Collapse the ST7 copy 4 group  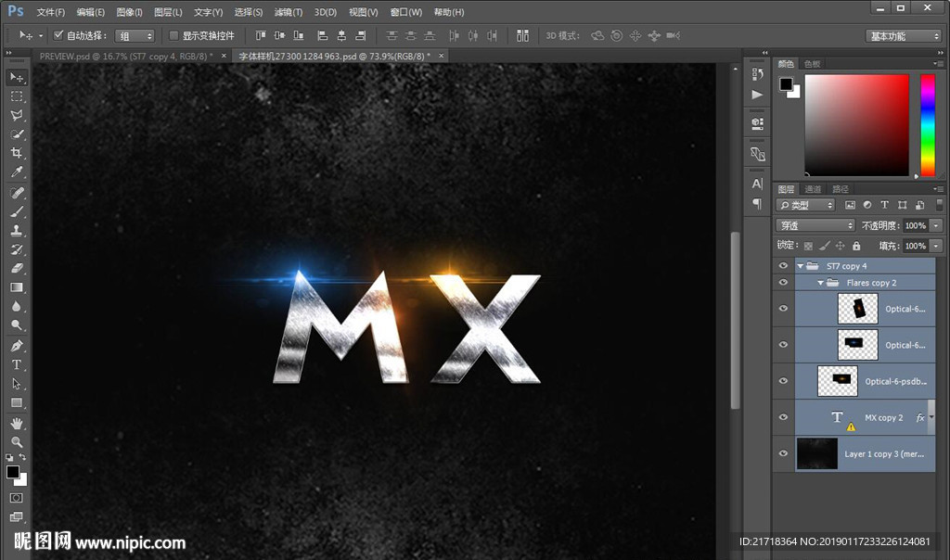801,266
